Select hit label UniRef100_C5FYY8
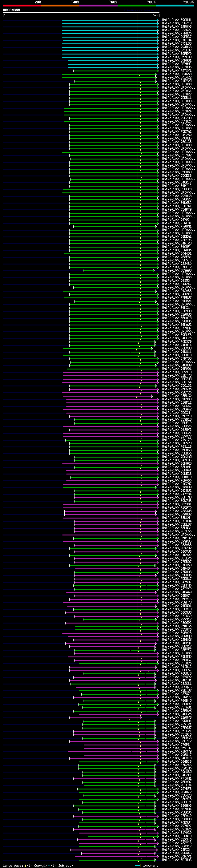 (176, 416)
